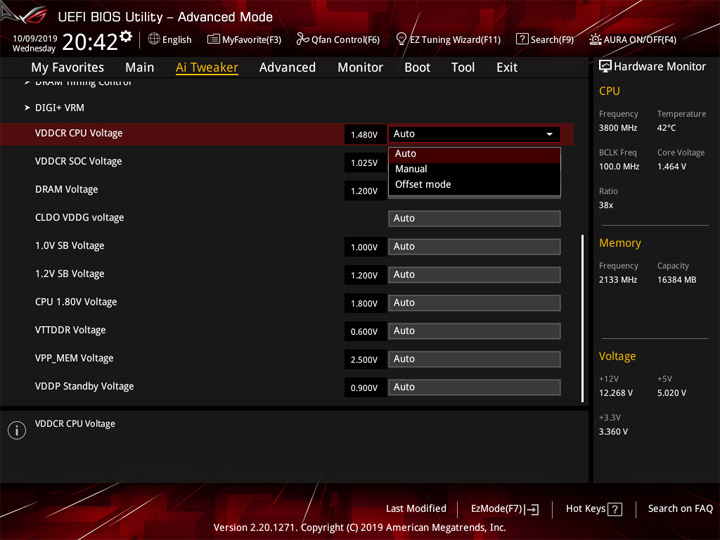
Task: Click the Hot Keys question mark icon
Action: [x=614, y=509]
